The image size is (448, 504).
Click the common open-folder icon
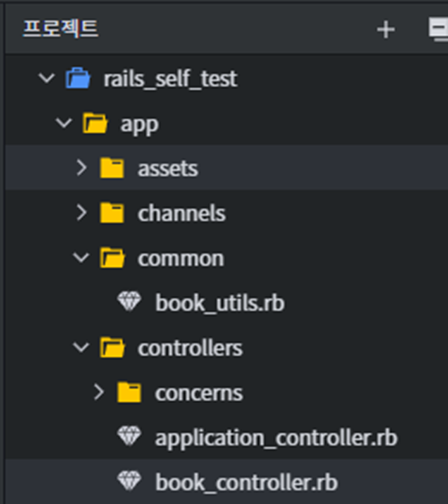(x=112, y=258)
